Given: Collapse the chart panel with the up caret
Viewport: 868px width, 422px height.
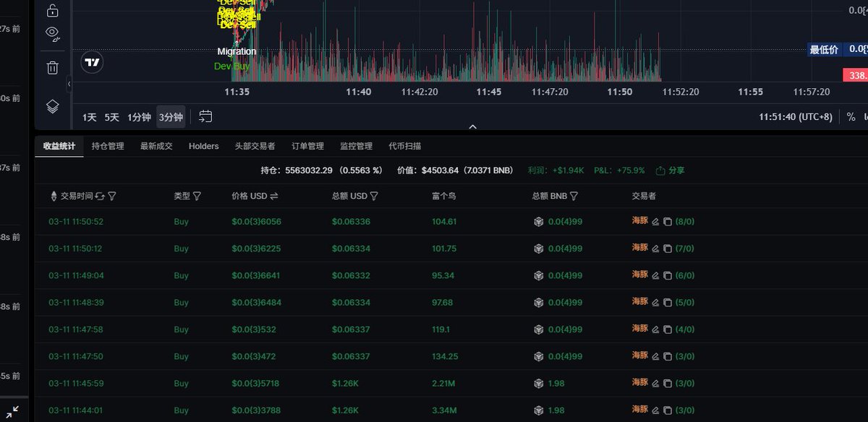Looking at the screenshot, I should click(472, 126).
